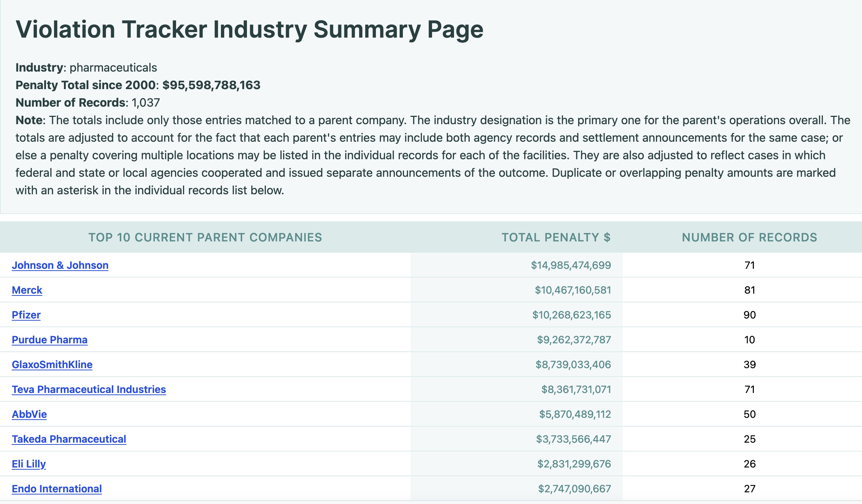Click Endo International's $2,747,090,667 penalty amount
Image resolution: width=862 pixels, height=504 pixels.
pyautogui.click(x=574, y=489)
